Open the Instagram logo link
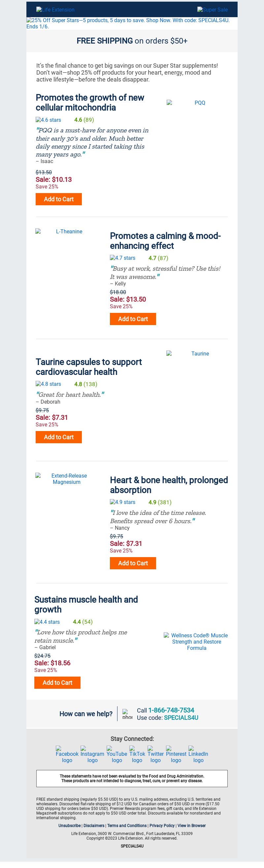The width and height of the screenshot is (264, 868). click(92, 754)
